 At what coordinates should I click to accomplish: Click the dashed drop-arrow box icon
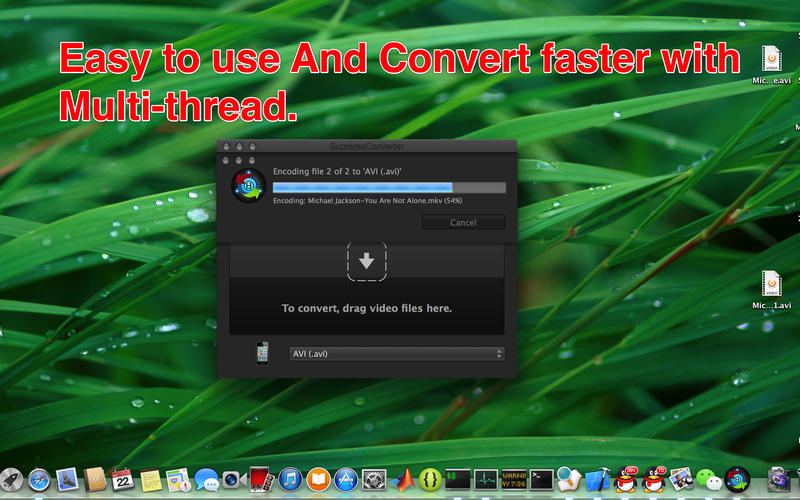coord(366,261)
